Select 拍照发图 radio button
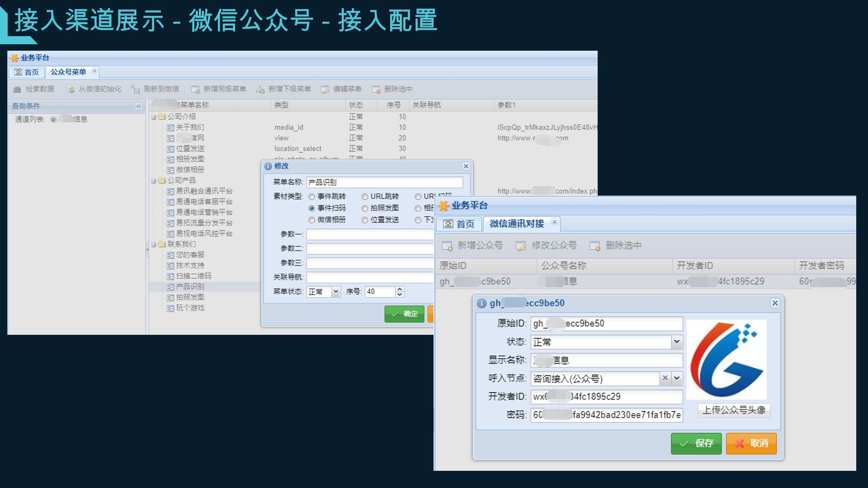 365,209
